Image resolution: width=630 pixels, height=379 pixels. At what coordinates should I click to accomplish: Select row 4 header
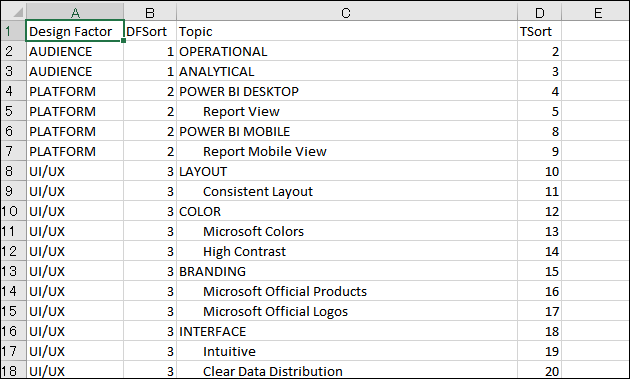pos(13,91)
